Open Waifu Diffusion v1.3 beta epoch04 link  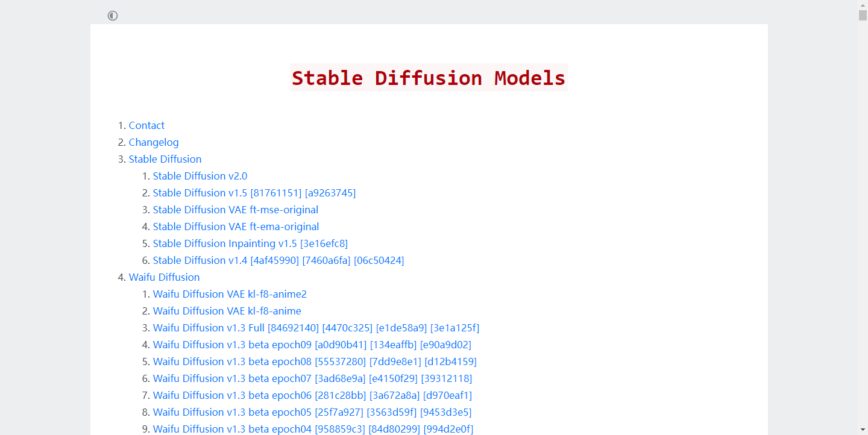(313, 429)
